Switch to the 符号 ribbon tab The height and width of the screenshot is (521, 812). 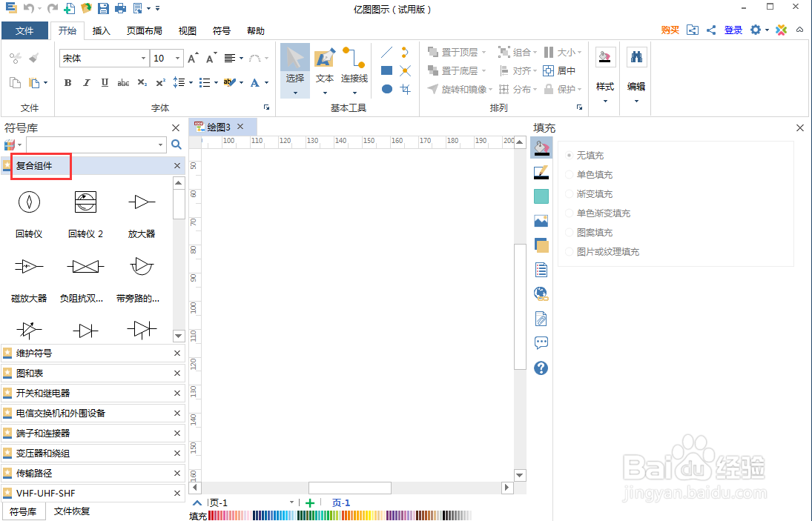[x=222, y=30]
